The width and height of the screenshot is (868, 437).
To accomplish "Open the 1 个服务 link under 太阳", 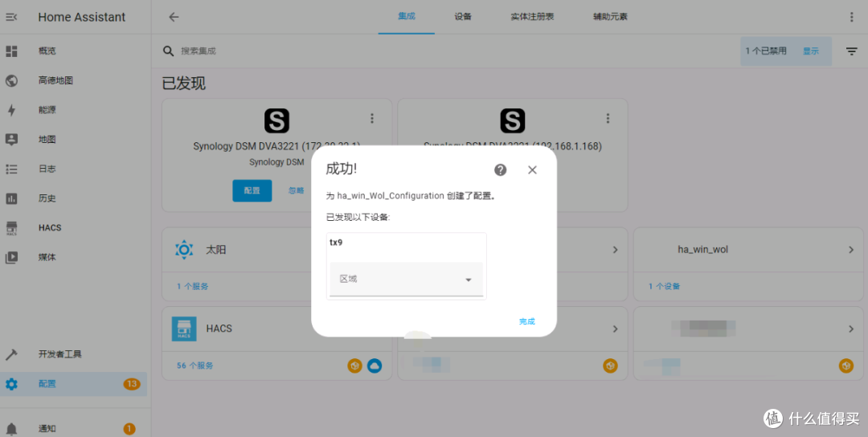I will (193, 287).
